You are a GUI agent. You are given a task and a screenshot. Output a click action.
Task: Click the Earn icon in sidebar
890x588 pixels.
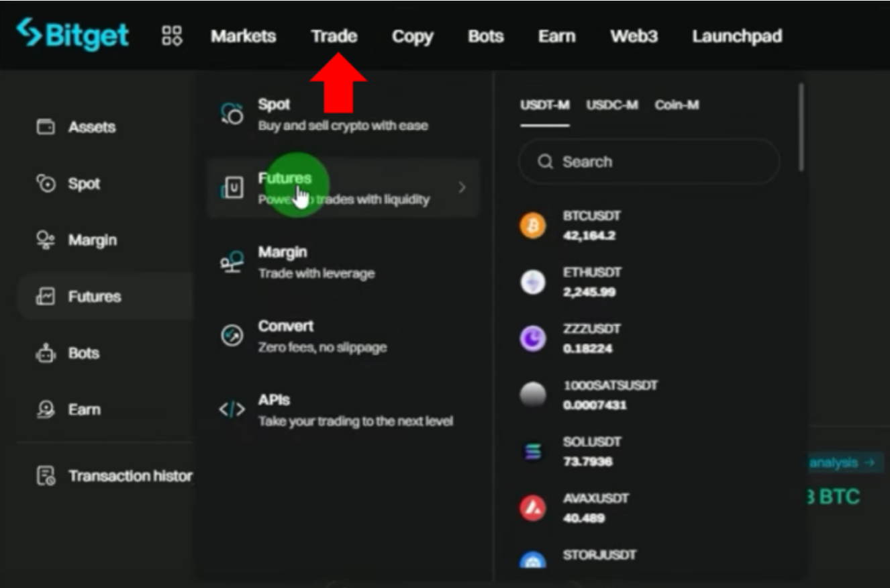click(45, 409)
